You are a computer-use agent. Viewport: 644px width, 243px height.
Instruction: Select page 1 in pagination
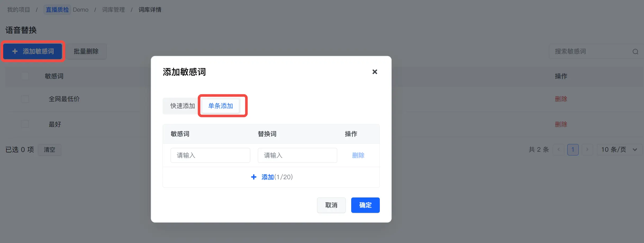tap(573, 150)
